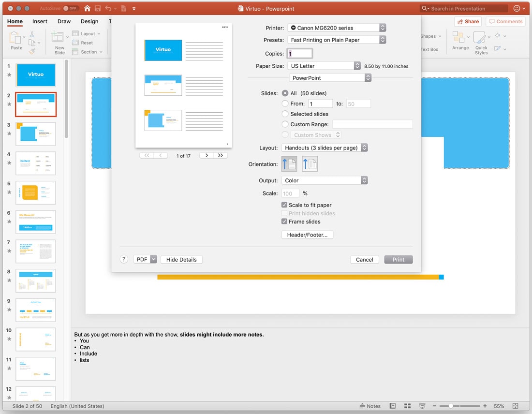Open the Design ribbon tab
Viewport: 532px width, 414px height.
(x=89, y=21)
